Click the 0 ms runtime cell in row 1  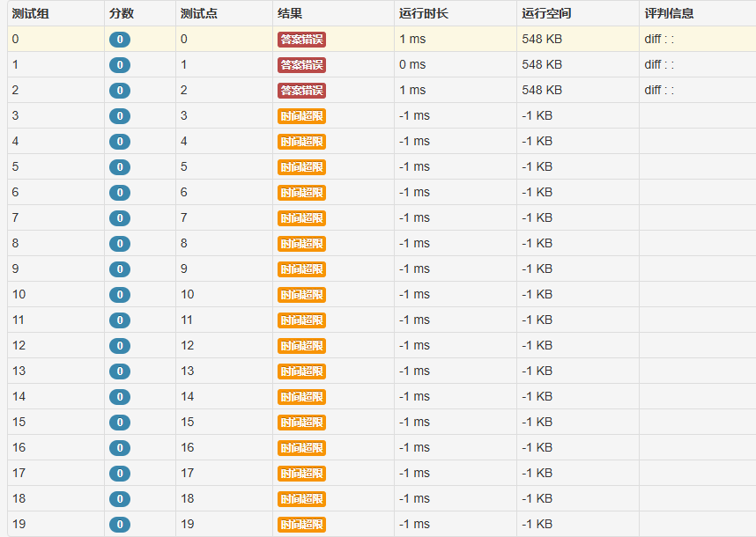point(412,65)
